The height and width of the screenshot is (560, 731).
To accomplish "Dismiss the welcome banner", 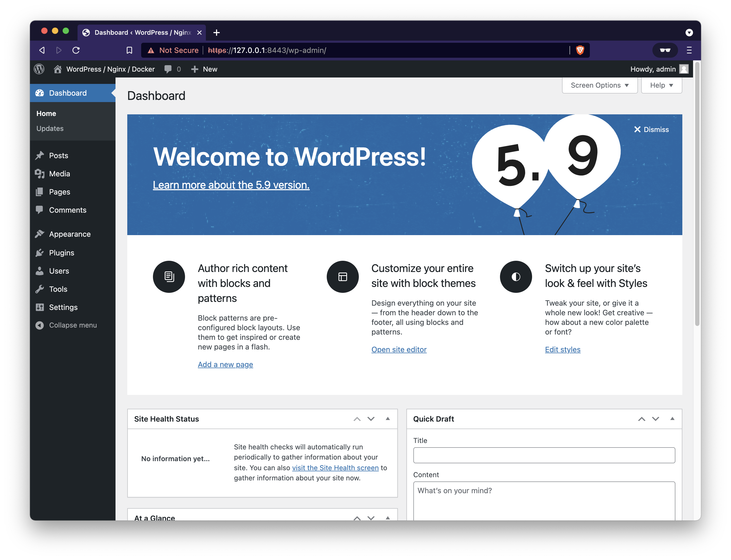I will 652,129.
